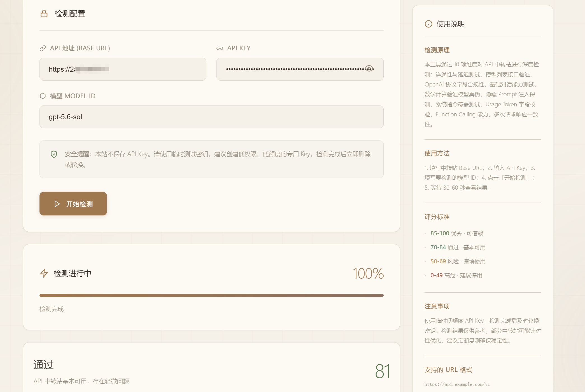Start detection with the 开始检测 button
Screen dimensions: 585x392
tap(73, 204)
